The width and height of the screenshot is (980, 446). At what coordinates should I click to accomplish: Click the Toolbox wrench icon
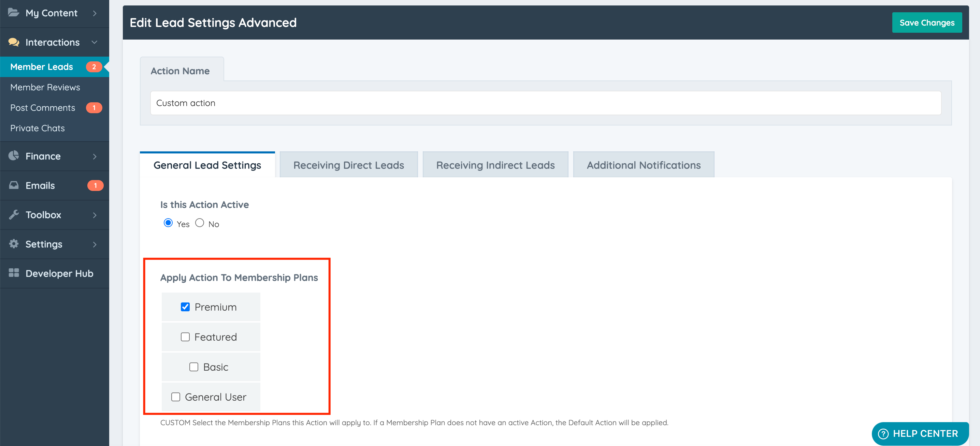[14, 214]
